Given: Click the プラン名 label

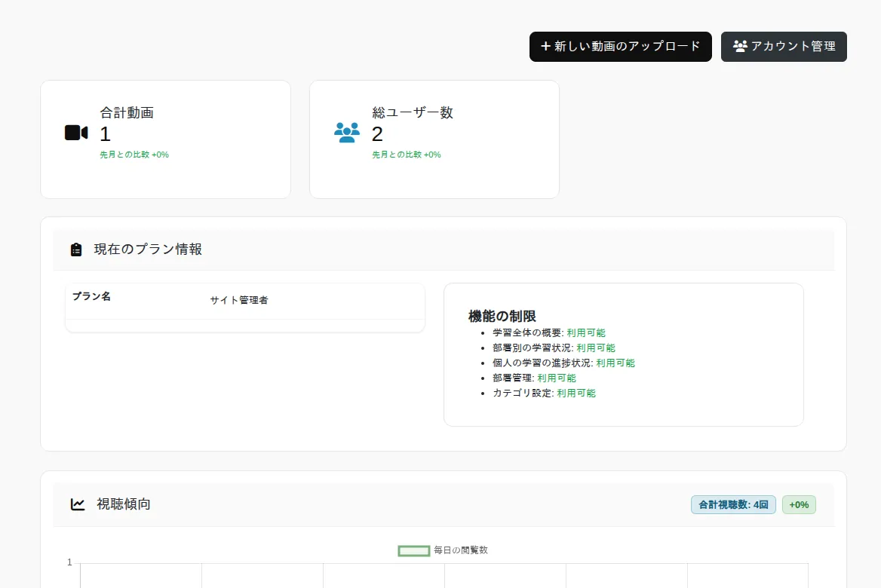Looking at the screenshot, I should (x=91, y=296).
